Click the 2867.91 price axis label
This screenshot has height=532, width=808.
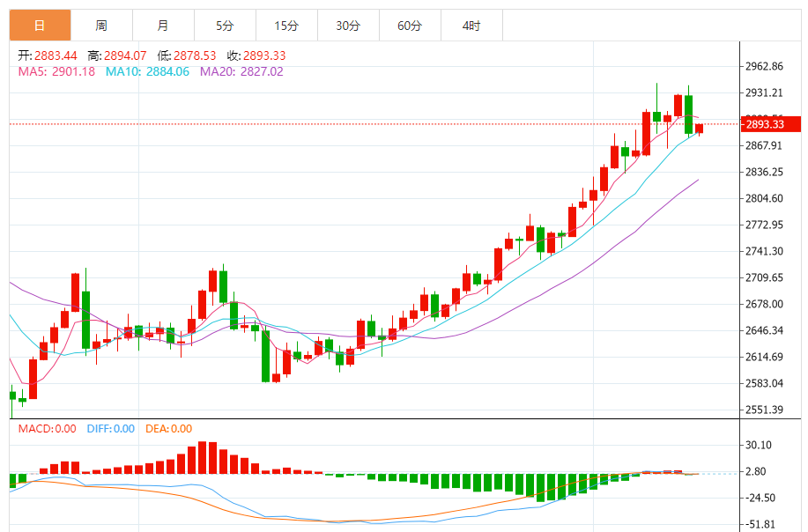point(764,145)
